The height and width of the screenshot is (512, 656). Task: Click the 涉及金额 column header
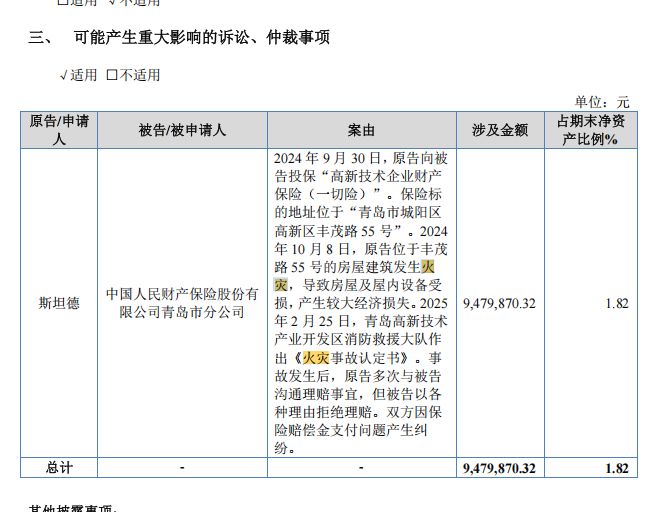tap(500, 130)
